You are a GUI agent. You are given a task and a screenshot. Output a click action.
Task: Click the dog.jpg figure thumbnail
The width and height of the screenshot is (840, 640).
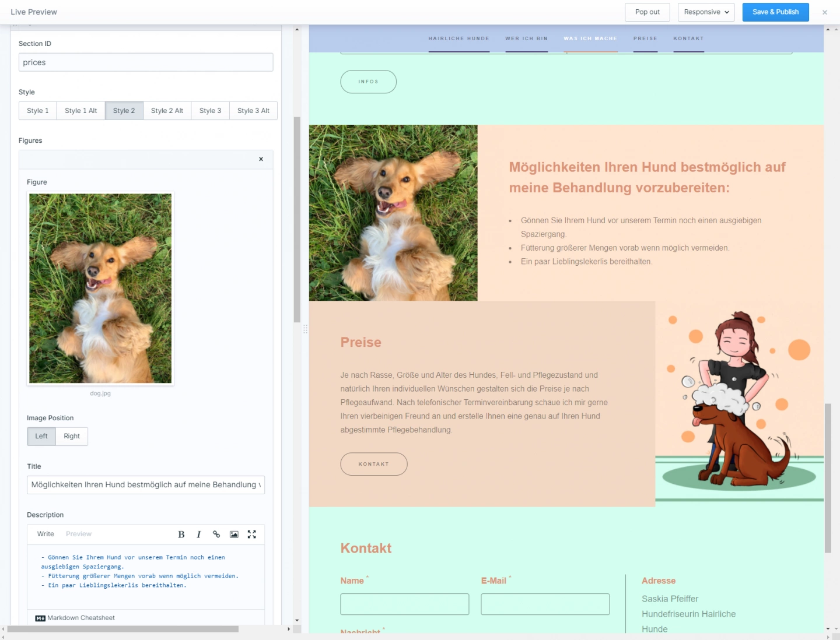click(x=100, y=289)
